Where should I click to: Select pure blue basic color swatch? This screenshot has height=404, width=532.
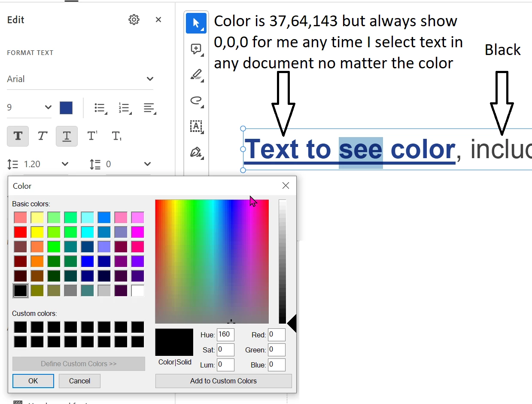point(87,262)
